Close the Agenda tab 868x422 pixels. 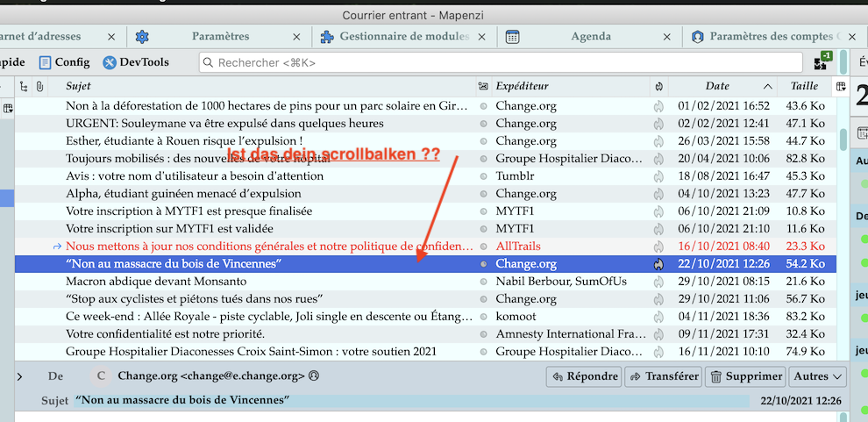(667, 37)
